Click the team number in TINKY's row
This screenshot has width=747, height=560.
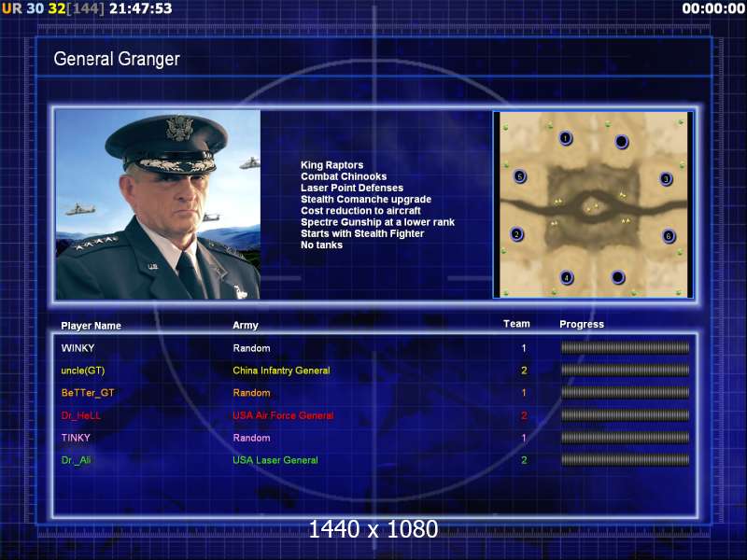524,438
